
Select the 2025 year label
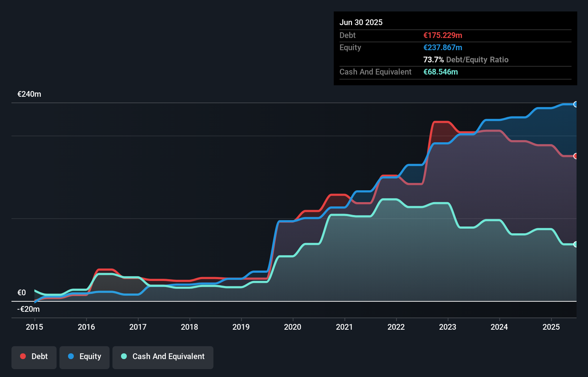click(x=551, y=327)
